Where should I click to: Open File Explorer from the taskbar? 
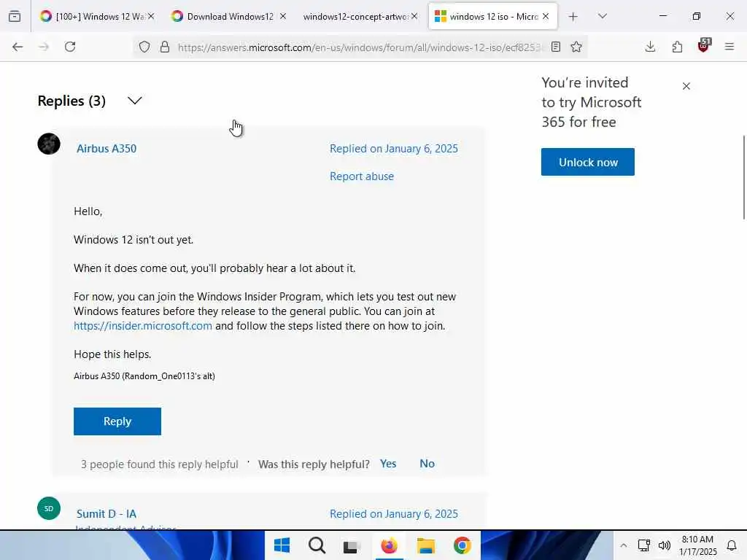pyautogui.click(x=426, y=545)
